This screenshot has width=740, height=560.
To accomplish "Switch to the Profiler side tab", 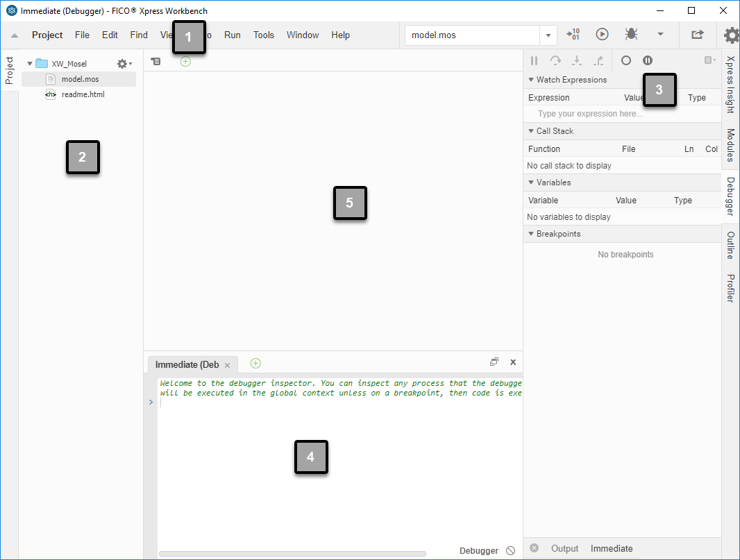I will pos(730,289).
